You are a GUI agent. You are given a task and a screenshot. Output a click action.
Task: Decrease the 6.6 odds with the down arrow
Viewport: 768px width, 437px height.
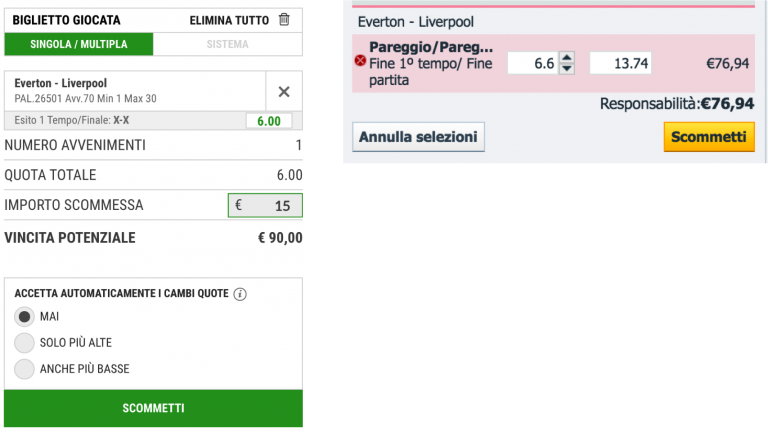tap(567, 69)
